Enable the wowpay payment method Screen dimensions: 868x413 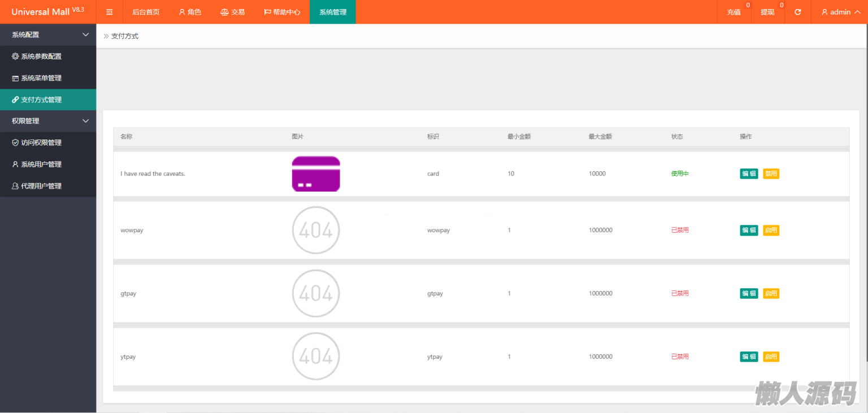click(771, 230)
